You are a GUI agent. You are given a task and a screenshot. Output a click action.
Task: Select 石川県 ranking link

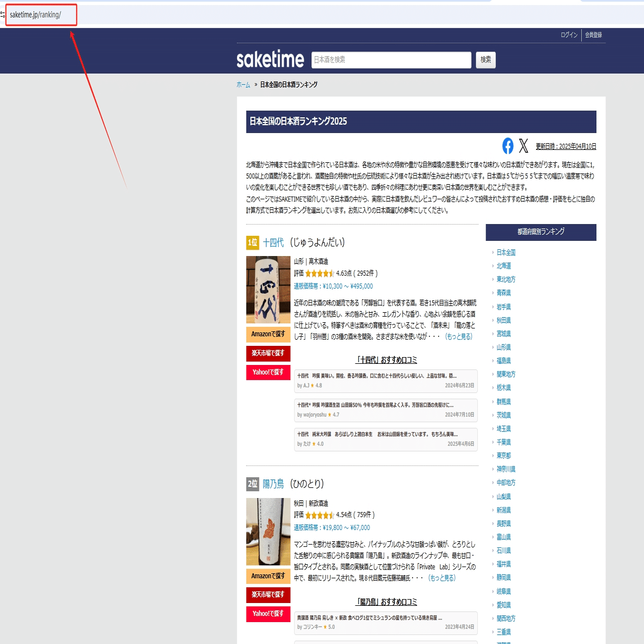click(x=504, y=550)
